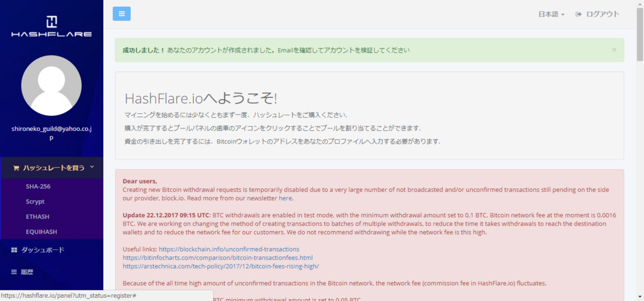Open the 日本語 language dropdown

[x=551, y=14]
